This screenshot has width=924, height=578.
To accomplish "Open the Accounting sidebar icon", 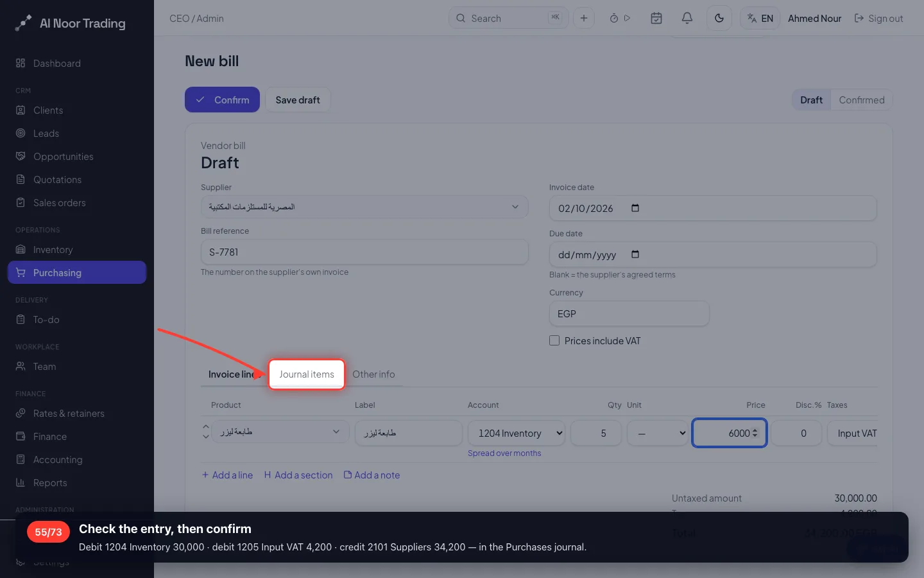I will point(21,459).
